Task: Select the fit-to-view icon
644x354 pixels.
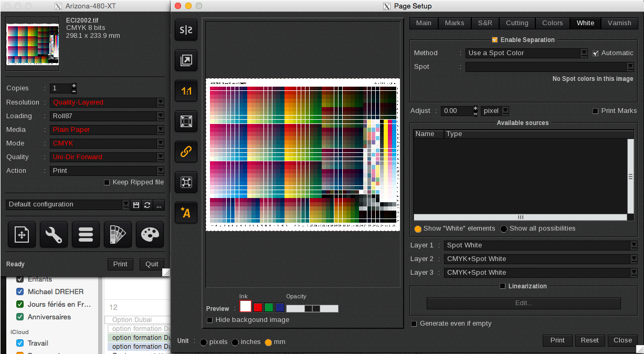Action: pyautogui.click(x=186, y=121)
